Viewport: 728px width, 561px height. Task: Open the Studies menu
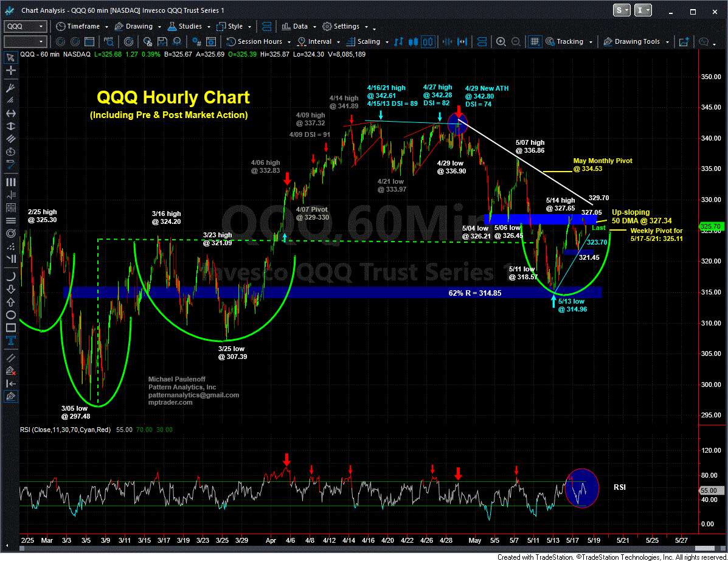[x=189, y=27]
